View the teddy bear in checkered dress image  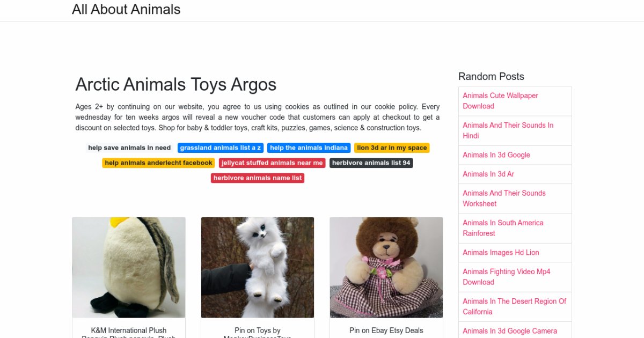pyautogui.click(x=386, y=267)
